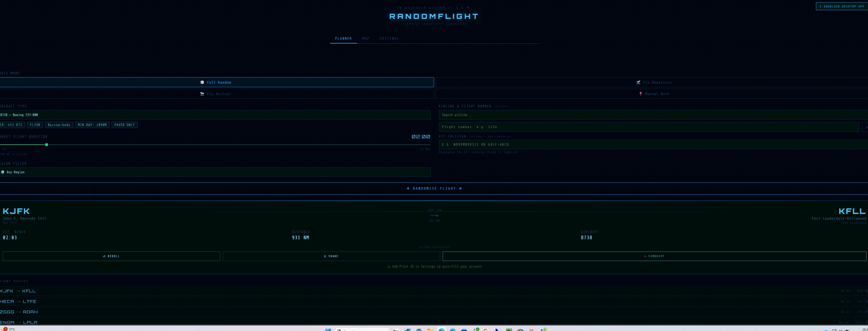Click the ATC callsign input field
868x331 pixels.
coord(653,145)
